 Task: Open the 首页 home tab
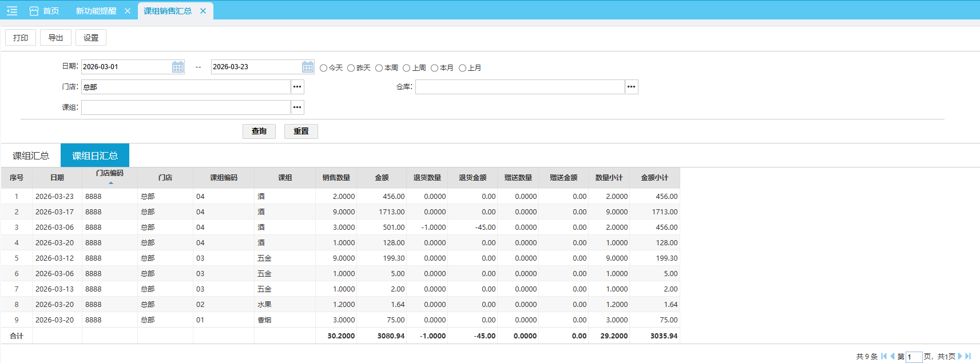coord(45,11)
